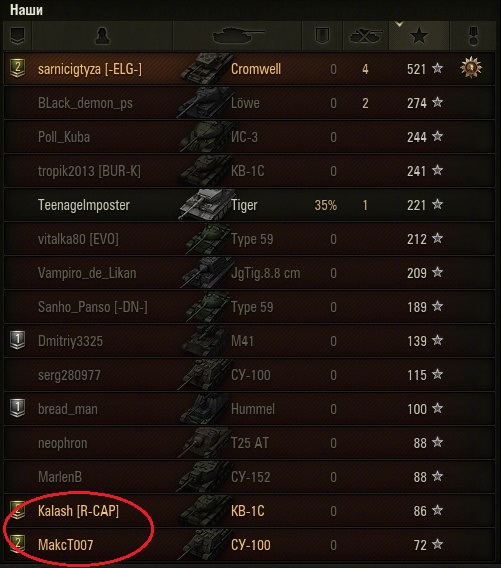Select player TeenageImposter row
The height and width of the screenshot is (568, 501).
[249, 205]
